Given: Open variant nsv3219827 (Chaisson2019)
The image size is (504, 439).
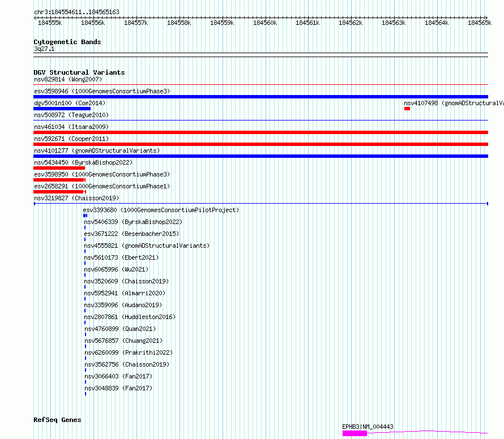Looking at the screenshot, I should (x=76, y=198).
